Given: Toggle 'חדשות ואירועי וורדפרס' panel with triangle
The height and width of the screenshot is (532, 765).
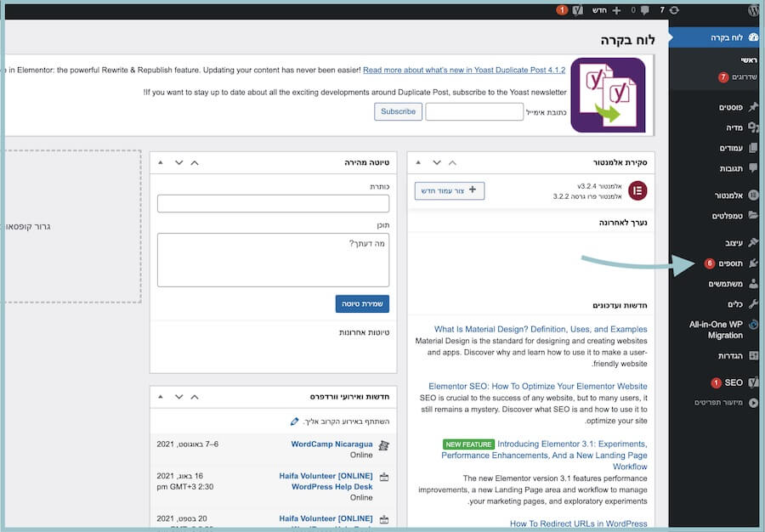Looking at the screenshot, I should pyautogui.click(x=161, y=396).
